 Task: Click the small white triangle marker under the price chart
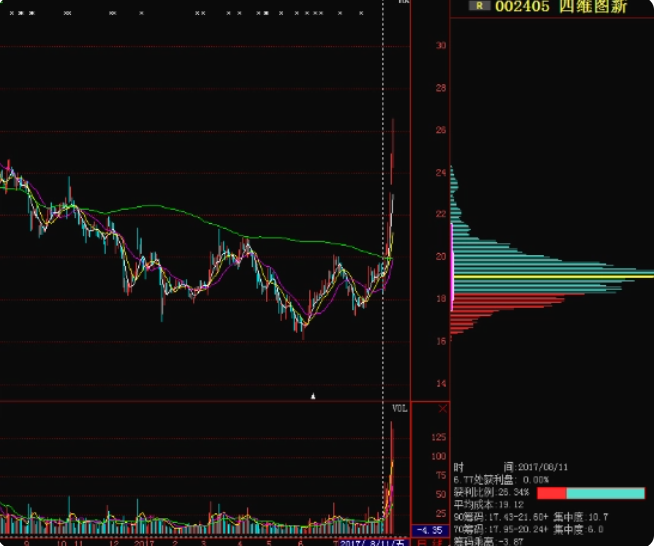313,396
